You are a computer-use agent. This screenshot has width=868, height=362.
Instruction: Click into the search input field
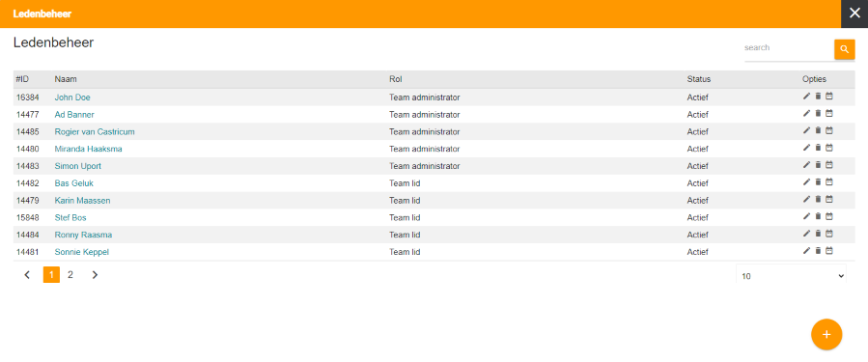tap(788, 48)
